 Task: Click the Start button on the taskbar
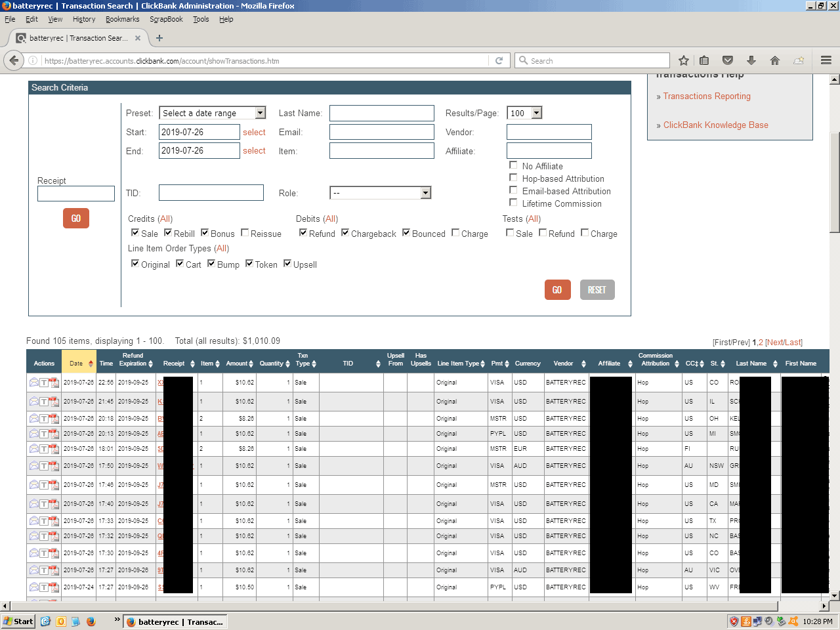(18, 621)
